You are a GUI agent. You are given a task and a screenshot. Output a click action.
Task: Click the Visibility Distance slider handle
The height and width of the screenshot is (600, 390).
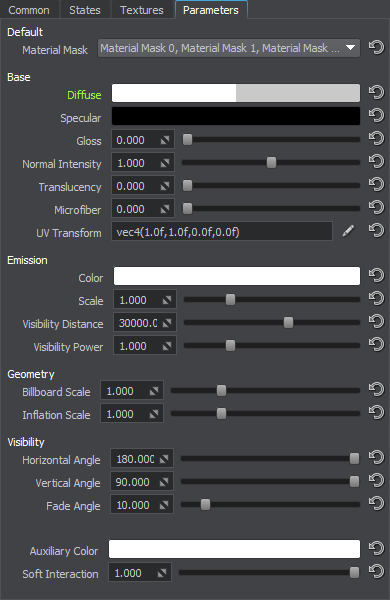(288, 322)
